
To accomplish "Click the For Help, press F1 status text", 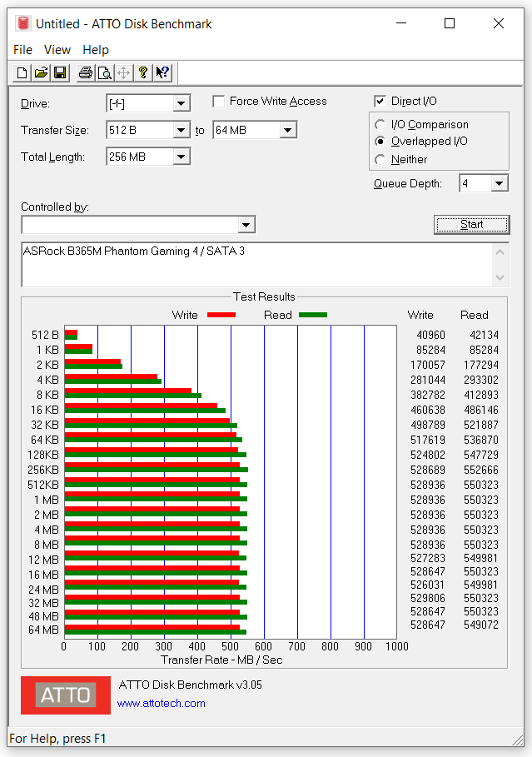I will (x=57, y=739).
